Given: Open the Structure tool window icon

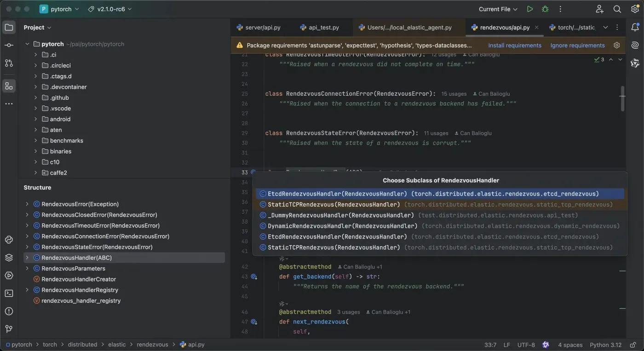Looking at the screenshot, I should coord(9,86).
